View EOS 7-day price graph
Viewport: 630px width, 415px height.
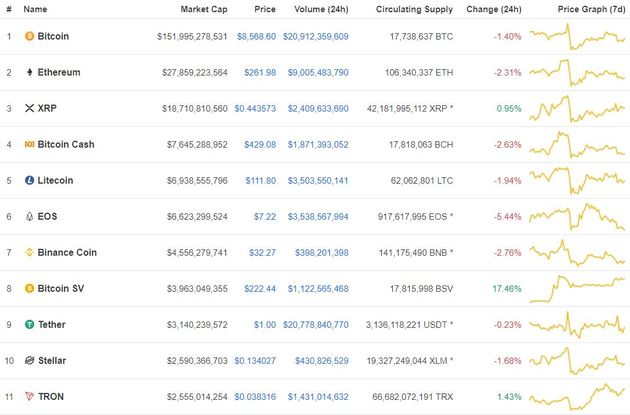coord(577,217)
